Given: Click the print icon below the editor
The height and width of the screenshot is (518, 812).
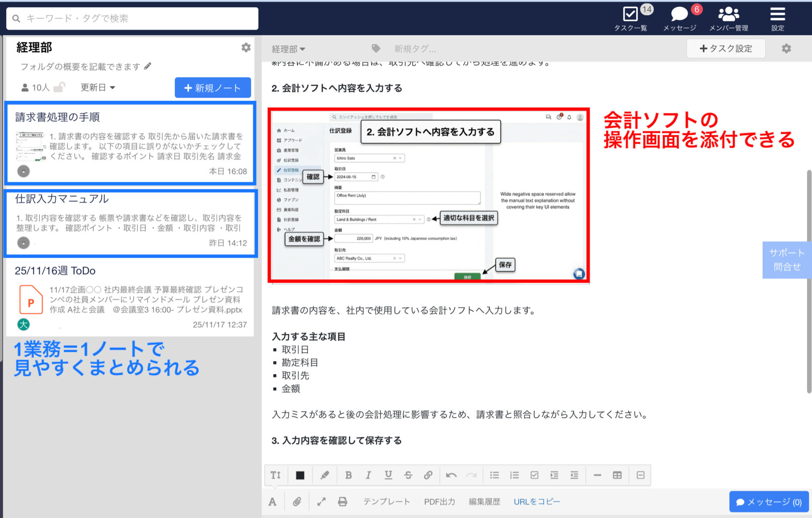Looking at the screenshot, I should coord(343,502).
